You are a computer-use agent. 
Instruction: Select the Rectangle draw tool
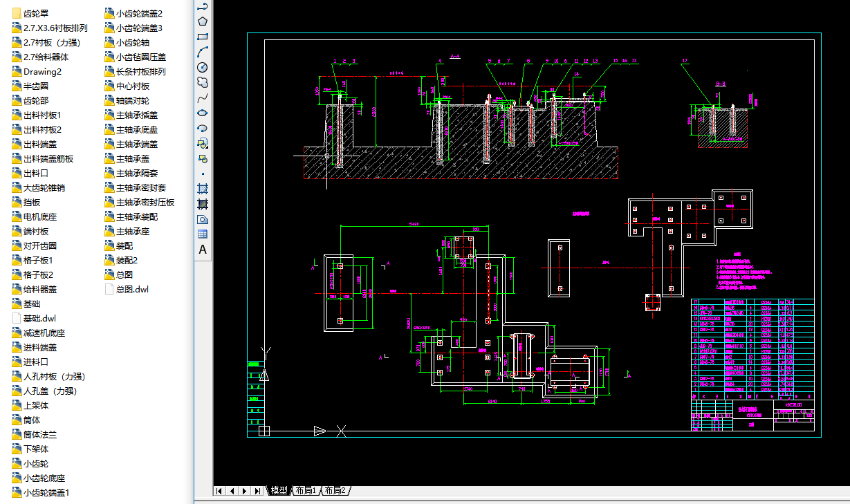pyautogui.click(x=203, y=37)
